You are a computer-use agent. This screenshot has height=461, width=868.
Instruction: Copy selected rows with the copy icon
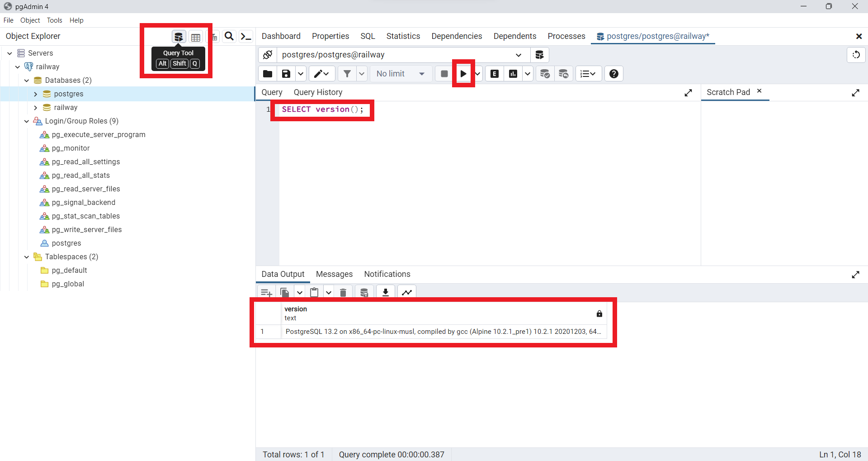tap(285, 293)
